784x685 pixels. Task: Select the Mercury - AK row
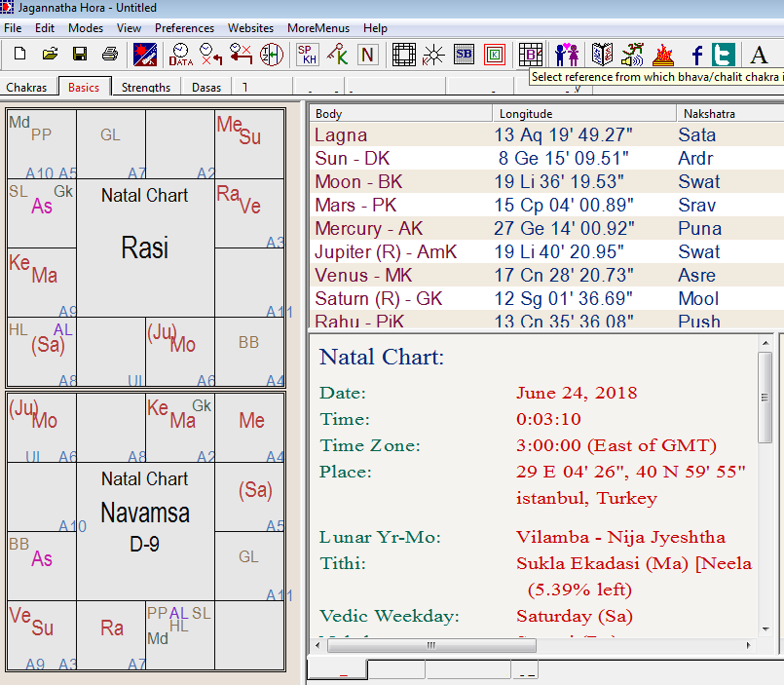click(547, 228)
